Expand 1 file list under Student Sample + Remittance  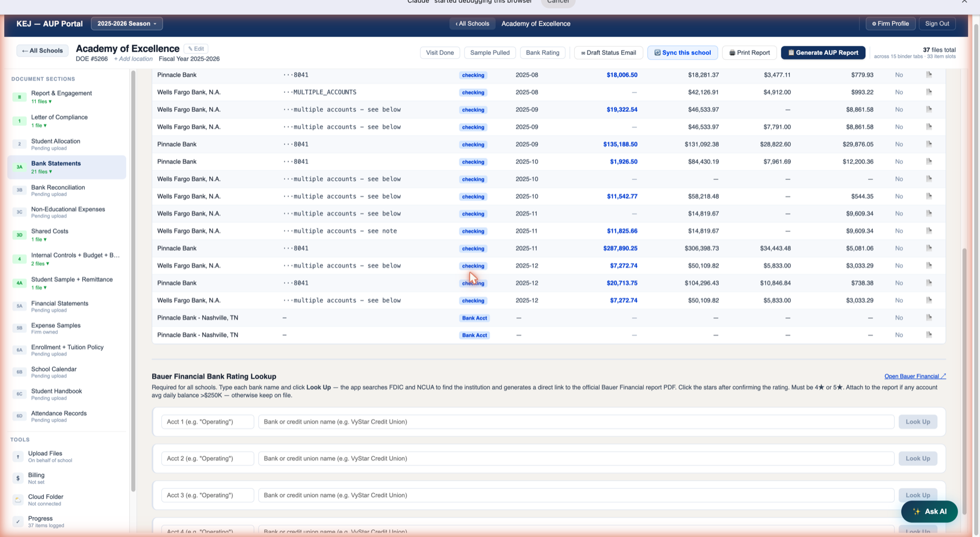(x=39, y=288)
